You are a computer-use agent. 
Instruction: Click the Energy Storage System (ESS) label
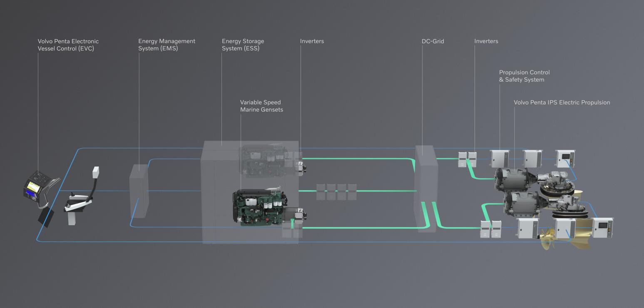click(243, 45)
